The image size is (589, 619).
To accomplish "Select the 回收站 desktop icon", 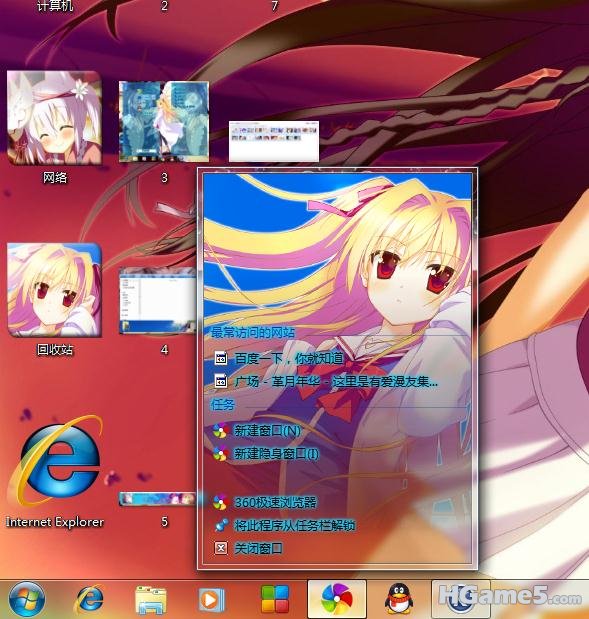I will click(x=54, y=299).
